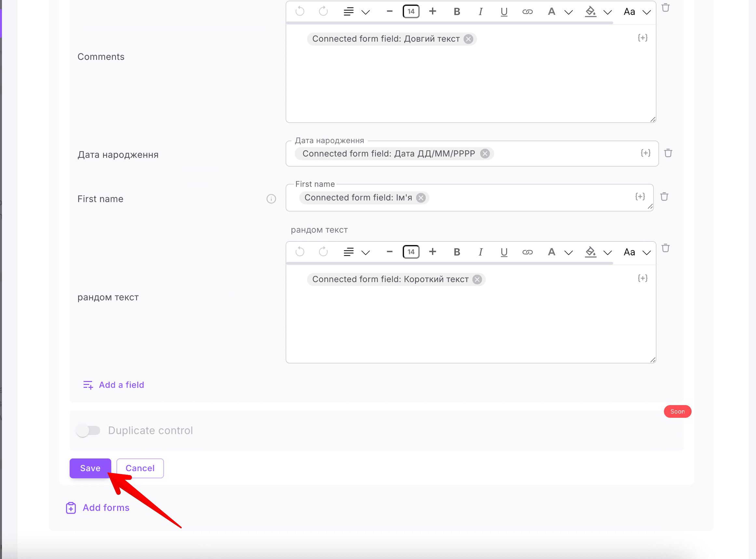Screen dimensions: 756x559
Task: Insert variable in First name field
Action: (640, 197)
